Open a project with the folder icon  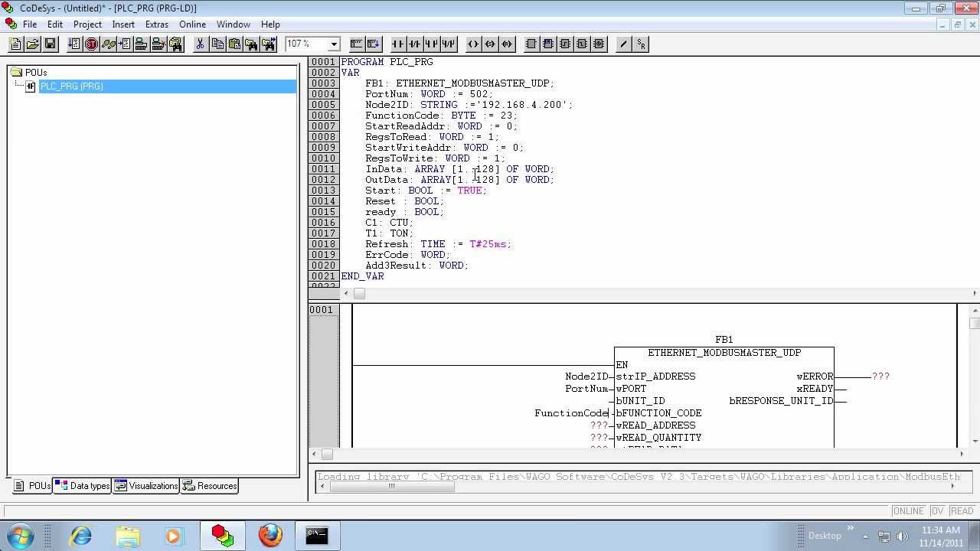[x=33, y=44]
